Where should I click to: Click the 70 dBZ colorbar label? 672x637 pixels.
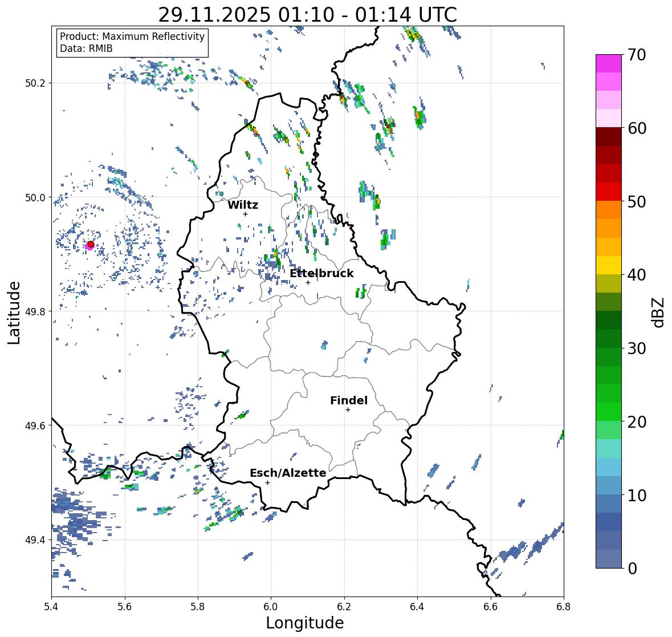coord(637,55)
